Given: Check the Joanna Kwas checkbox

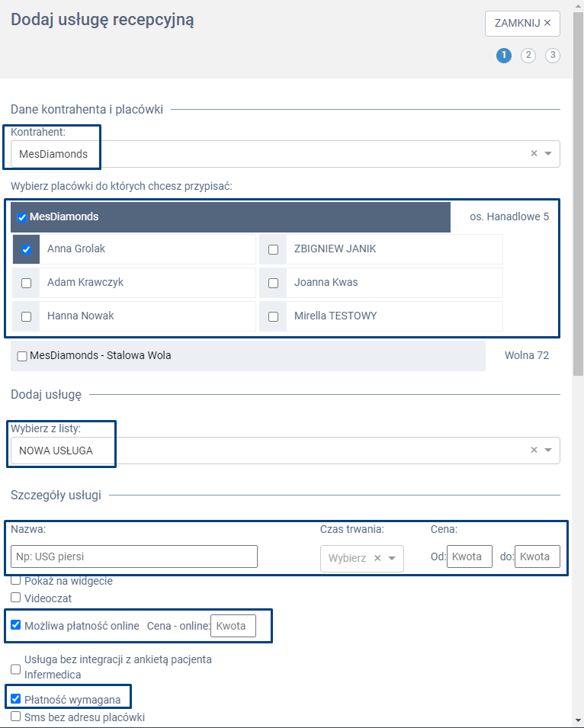Looking at the screenshot, I should (x=273, y=283).
